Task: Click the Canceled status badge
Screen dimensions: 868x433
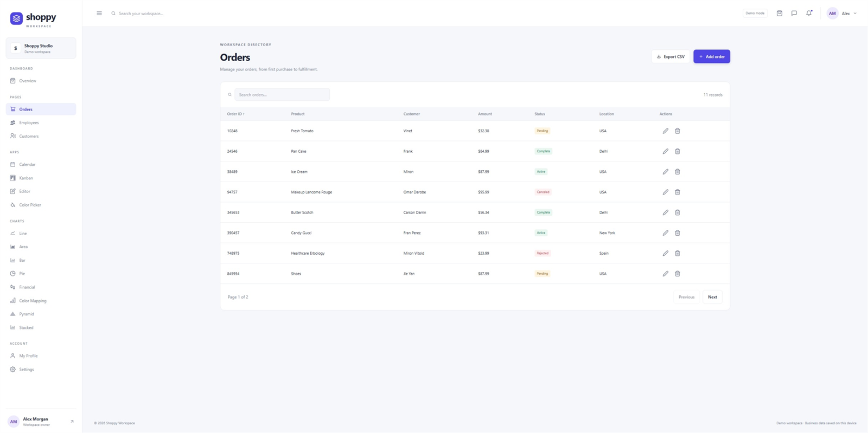Action: pos(543,192)
